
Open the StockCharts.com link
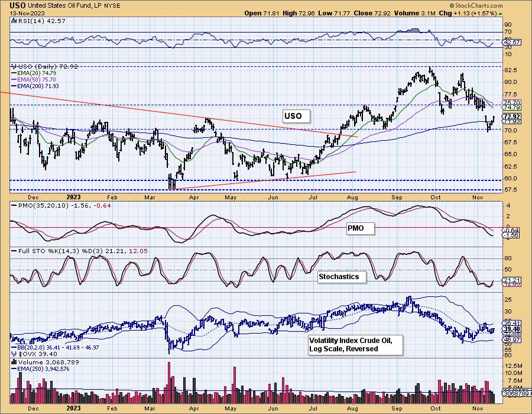479,5
